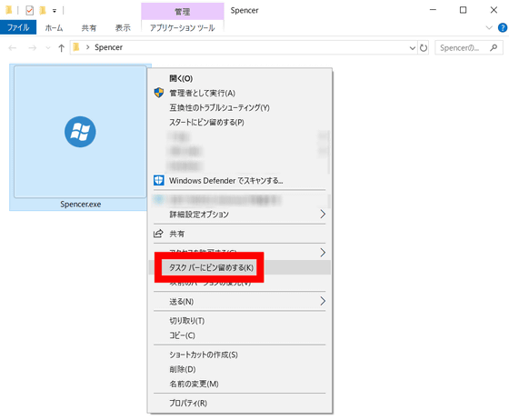509x420 pixels.
Task: Open the 送る(N) submenu
Action: [240, 302]
